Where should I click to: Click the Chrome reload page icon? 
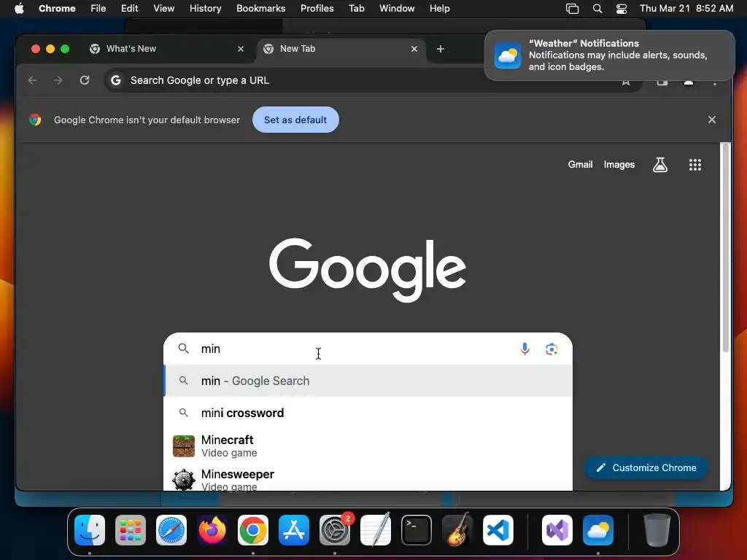(85, 80)
